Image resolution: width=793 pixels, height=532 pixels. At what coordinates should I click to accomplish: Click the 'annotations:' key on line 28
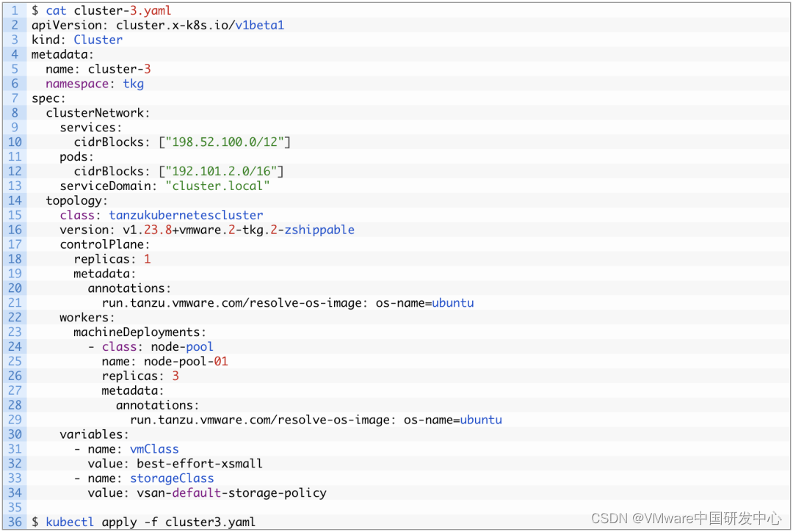(x=157, y=405)
